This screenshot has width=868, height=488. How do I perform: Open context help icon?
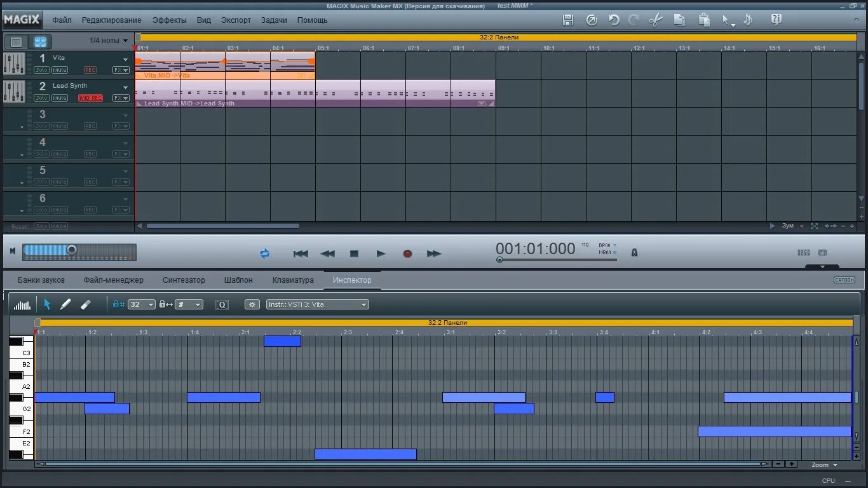[x=776, y=20]
